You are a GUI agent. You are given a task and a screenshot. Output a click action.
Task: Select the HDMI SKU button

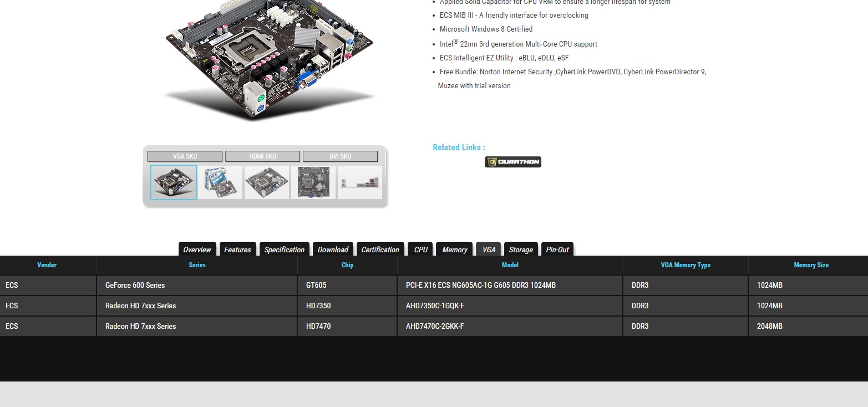pyautogui.click(x=262, y=156)
